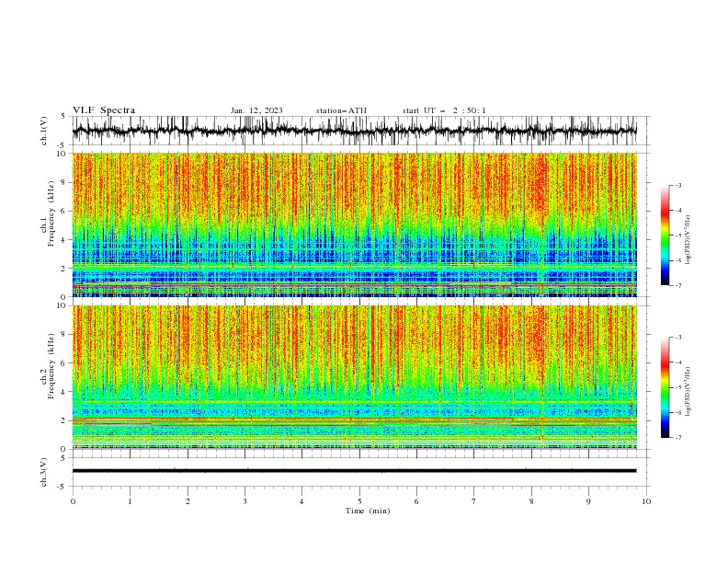Click inside the ch.1 spectrogram panel
The image size is (728, 563).
pos(354,224)
